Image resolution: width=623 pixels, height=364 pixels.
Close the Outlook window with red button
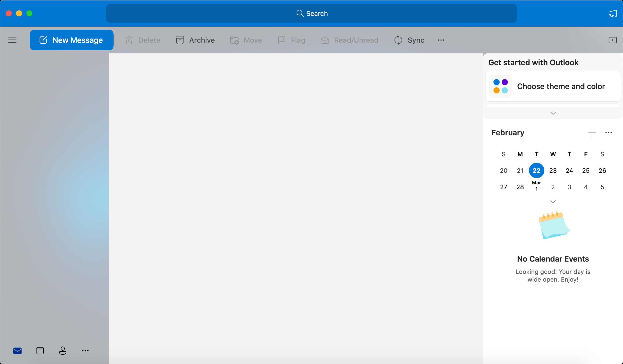[x=9, y=13]
